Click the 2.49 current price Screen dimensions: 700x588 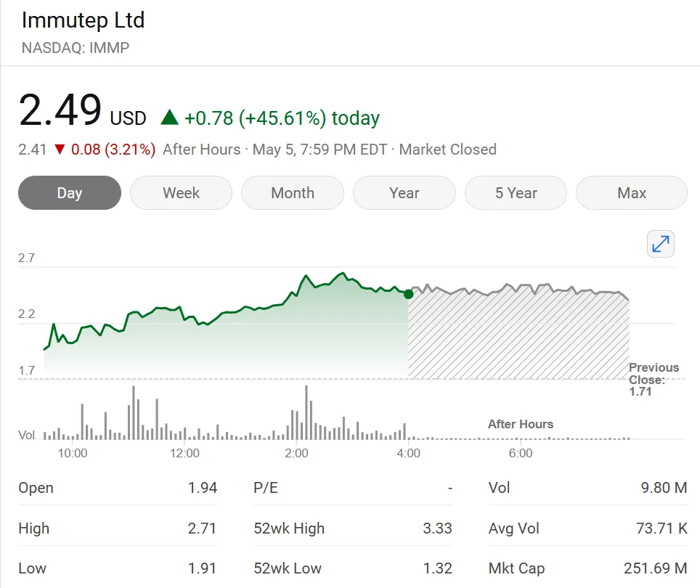[60, 111]
